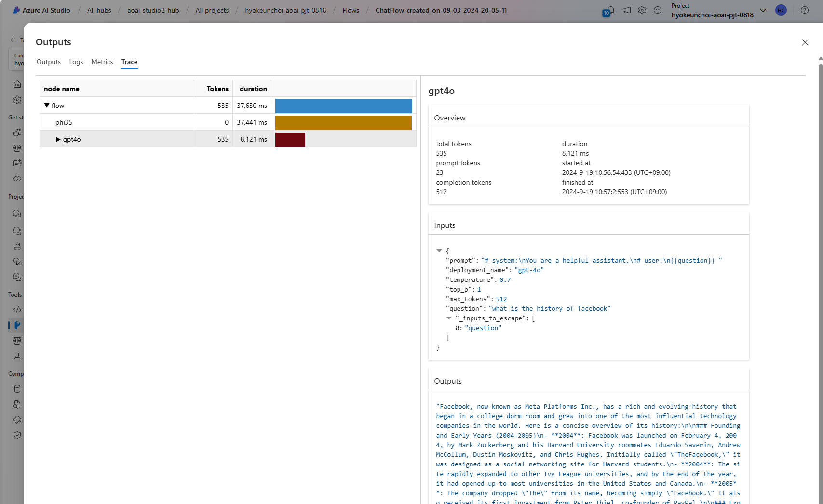
Task: Open the gear icon in the left sidebar
Action: click(17, 100)
